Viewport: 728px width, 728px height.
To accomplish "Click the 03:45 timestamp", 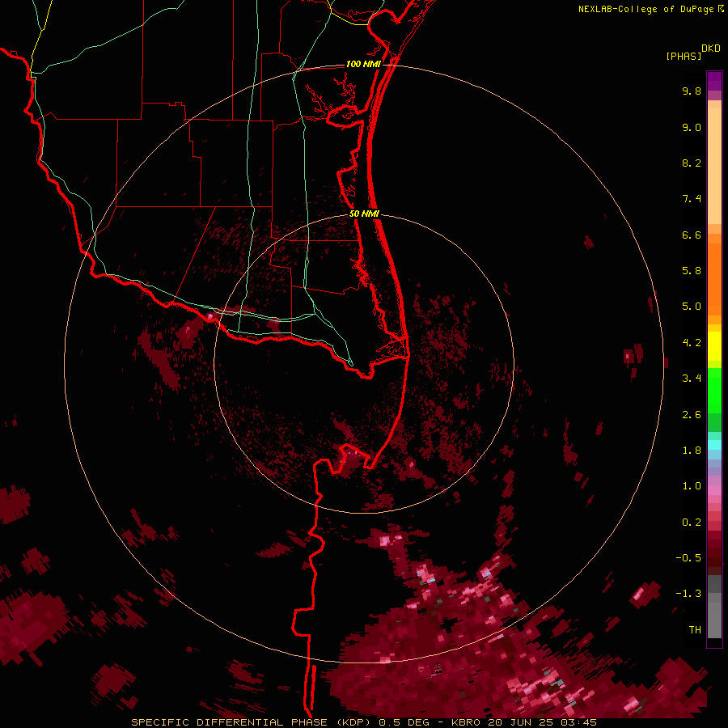I will point(580,722).
